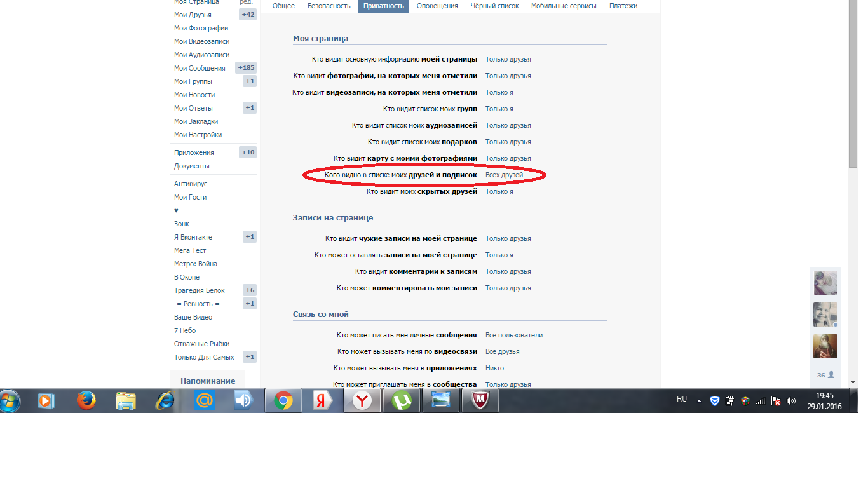This screenshot has width=868, height=488.
Task: Click page scrollbar down arrow
Action: (x=853, y=383)
